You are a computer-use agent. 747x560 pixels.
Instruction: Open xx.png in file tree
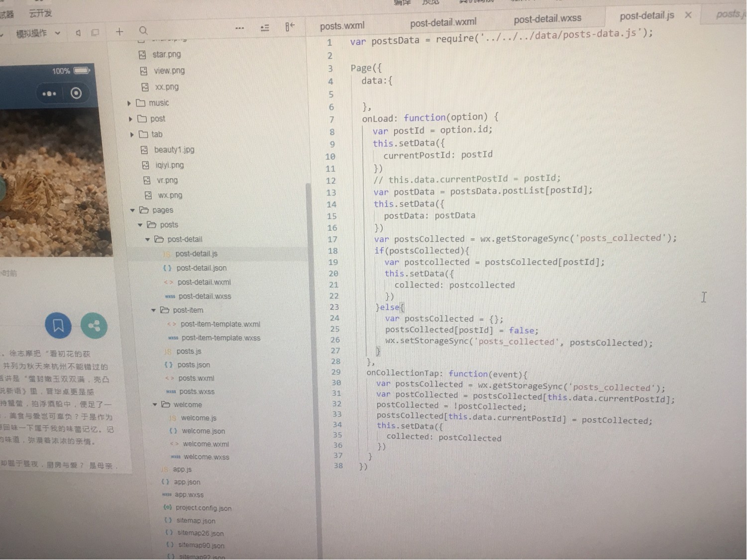point(160,87)
